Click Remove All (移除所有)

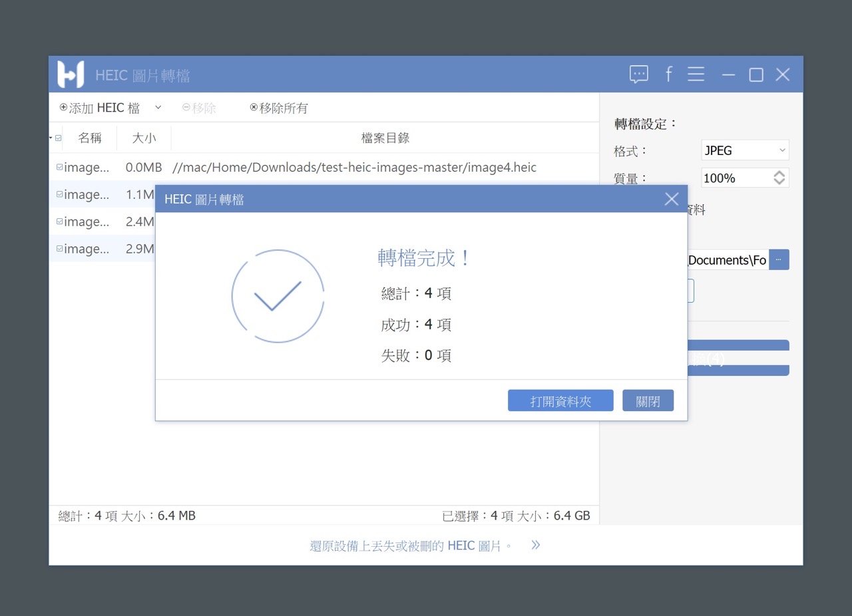(279, 108)
